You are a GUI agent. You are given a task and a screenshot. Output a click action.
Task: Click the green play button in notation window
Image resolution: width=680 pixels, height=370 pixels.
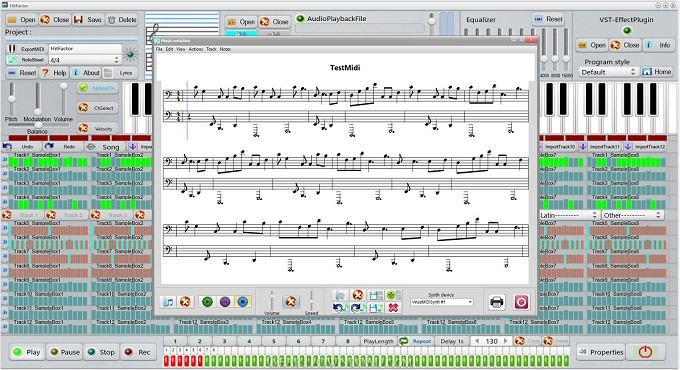[x=207, y=302]
